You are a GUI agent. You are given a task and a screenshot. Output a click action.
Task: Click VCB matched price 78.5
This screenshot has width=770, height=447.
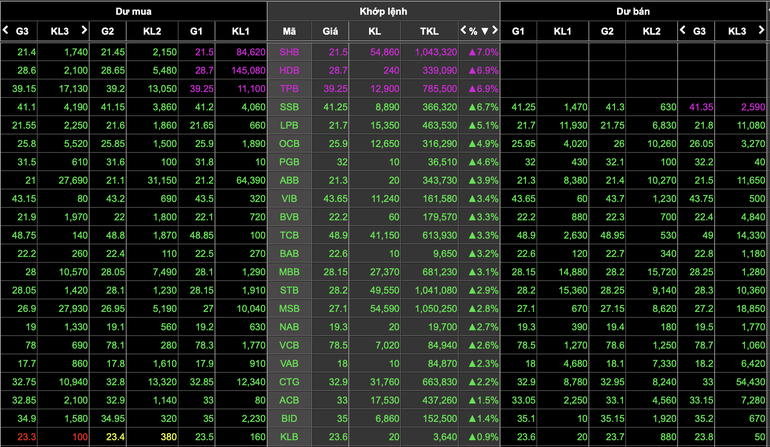tap(338, 345)
